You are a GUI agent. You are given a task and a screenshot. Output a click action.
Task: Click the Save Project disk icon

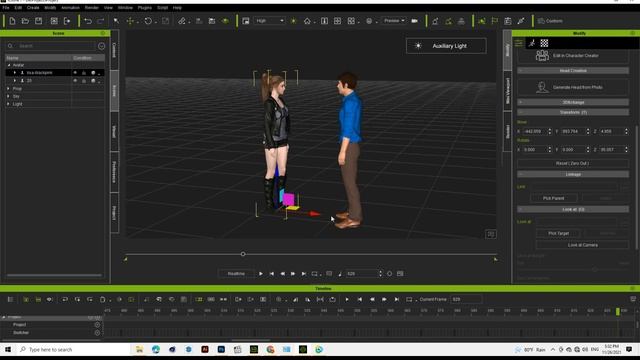[38, 21]
